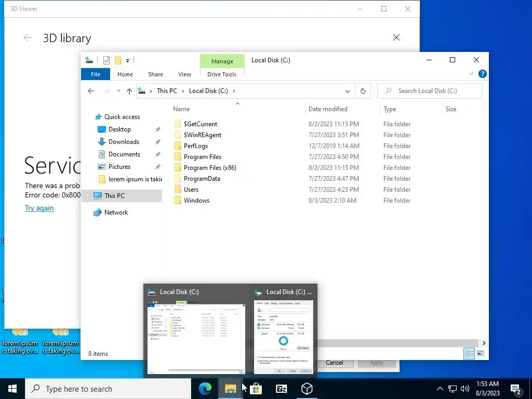Open the Share ribbon tab
532x399 pixels.
coord(155,74)
